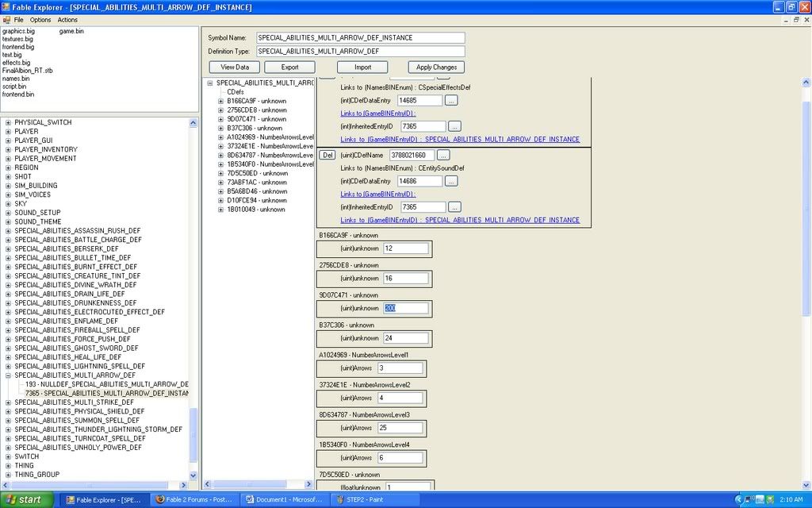The image size is (812, 508).
Task: Click the 7D5C50ED float unknown field
Action: (x=408, y=487)
